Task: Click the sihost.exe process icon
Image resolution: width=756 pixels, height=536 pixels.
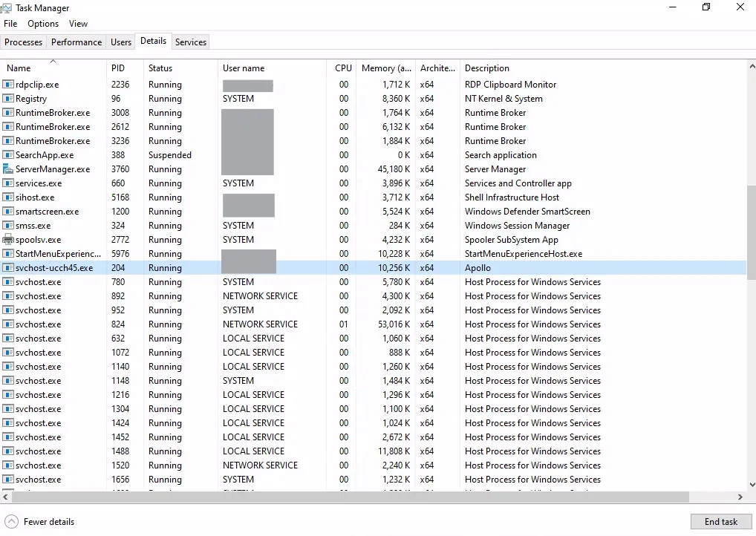Action: point(9,197)
